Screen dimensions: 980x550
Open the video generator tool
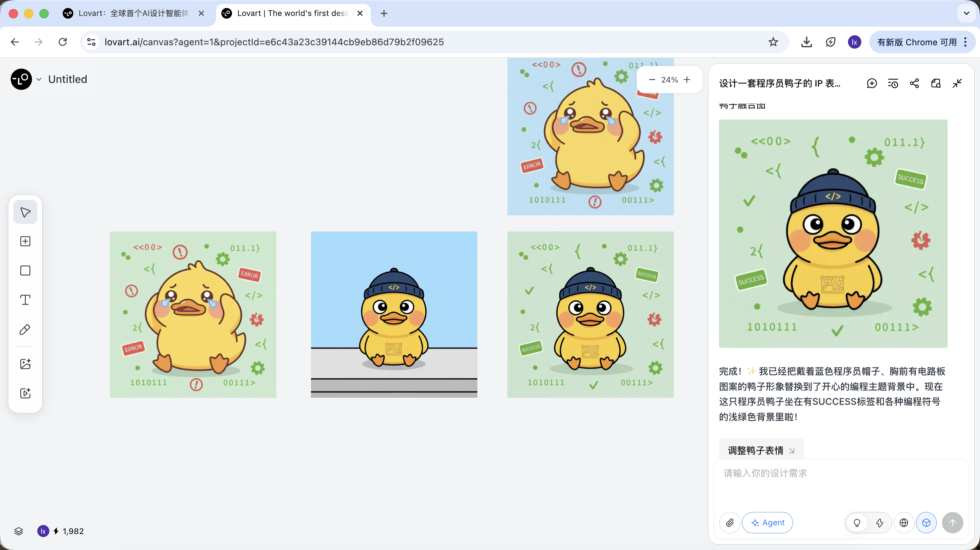point(25,393)
